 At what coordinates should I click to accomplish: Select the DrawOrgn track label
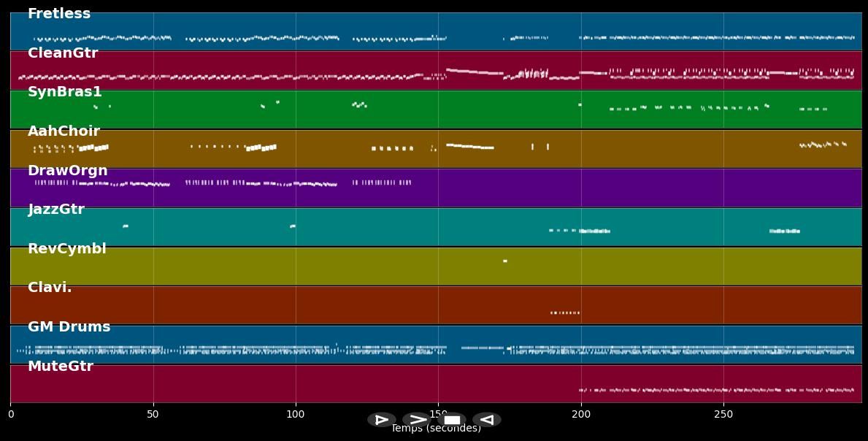(68, 171)
